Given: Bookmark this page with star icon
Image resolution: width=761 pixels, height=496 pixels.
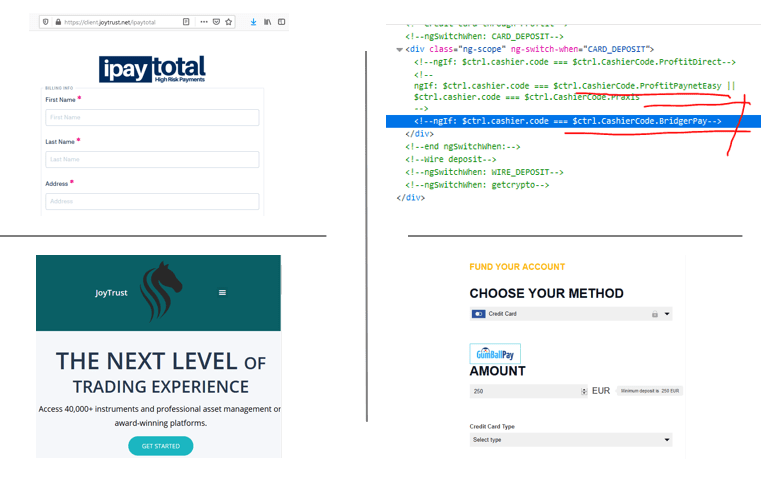Looking at the screenshot, I should tap(229, 21).
